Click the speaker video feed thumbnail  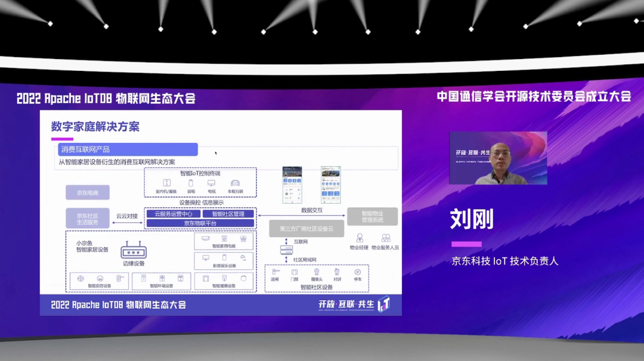coord(498,158)
